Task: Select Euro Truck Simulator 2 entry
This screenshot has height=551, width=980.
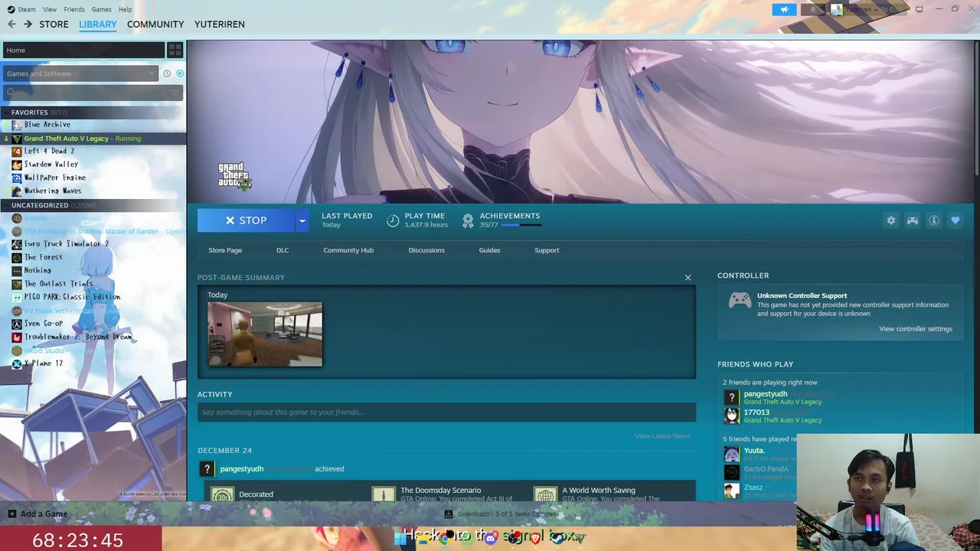Action: tap(66, 244)
